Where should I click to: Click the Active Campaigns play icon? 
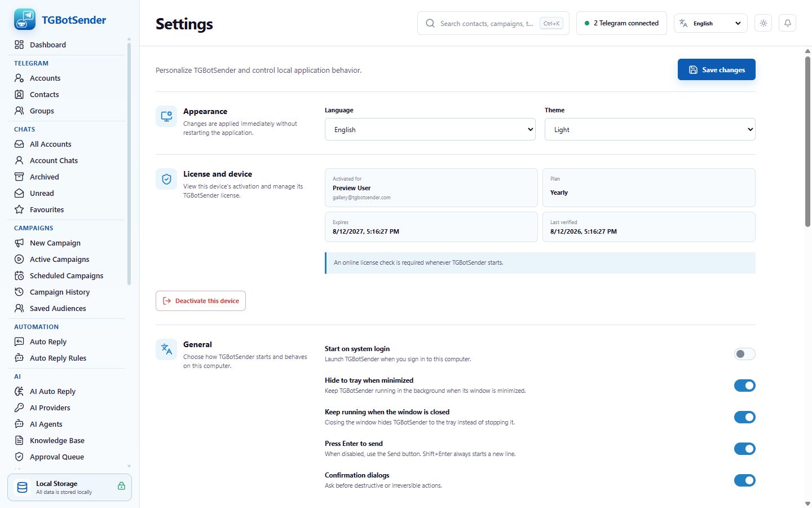19,259
